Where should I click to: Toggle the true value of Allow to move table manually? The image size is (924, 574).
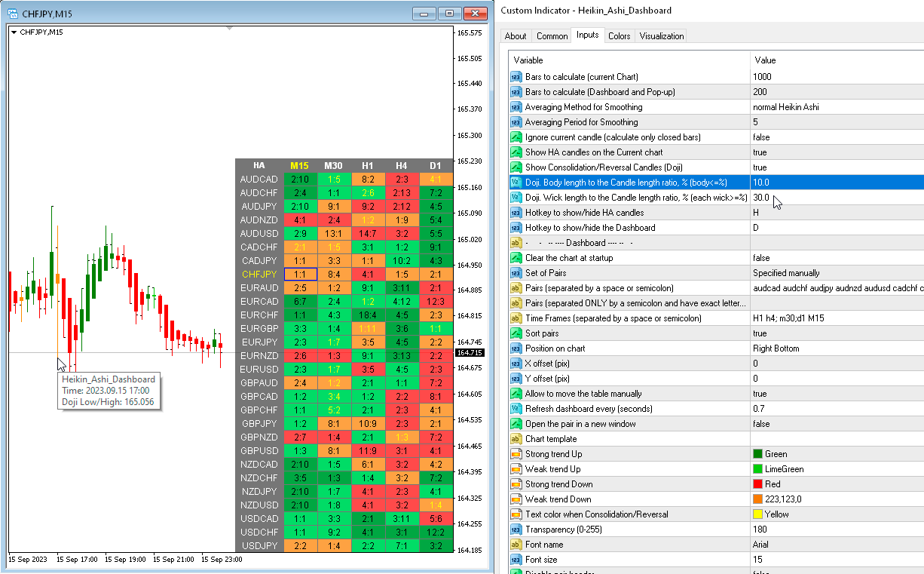(x=760, y=394)
